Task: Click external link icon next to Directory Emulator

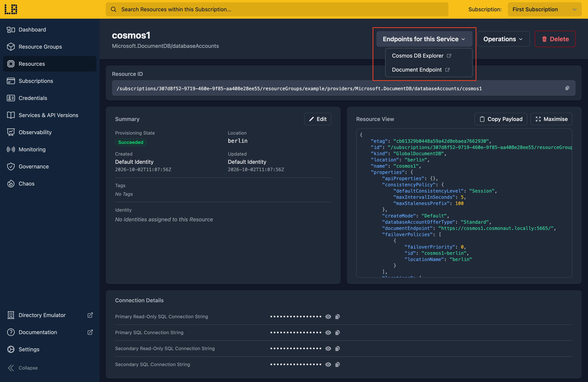Action: (90, 315)
